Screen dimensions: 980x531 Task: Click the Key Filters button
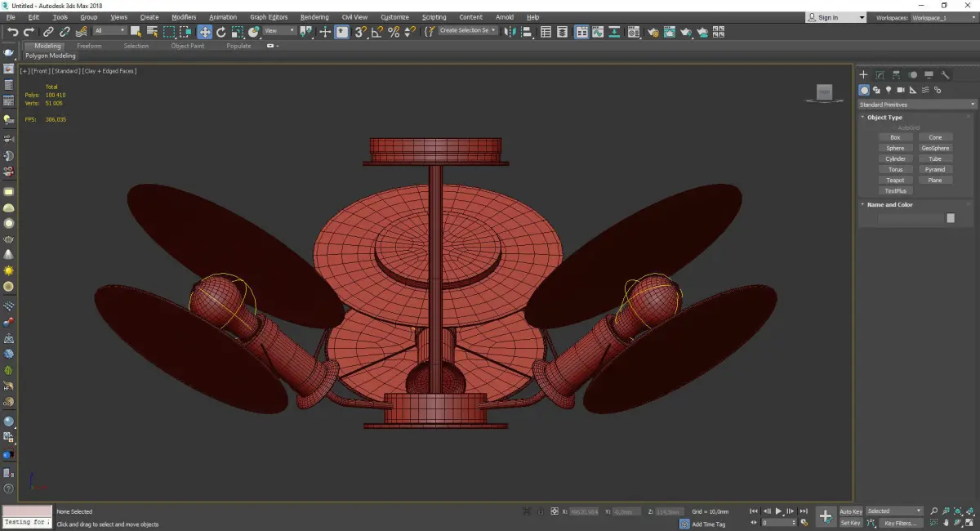pyautogui.click(x=899, y=523)
